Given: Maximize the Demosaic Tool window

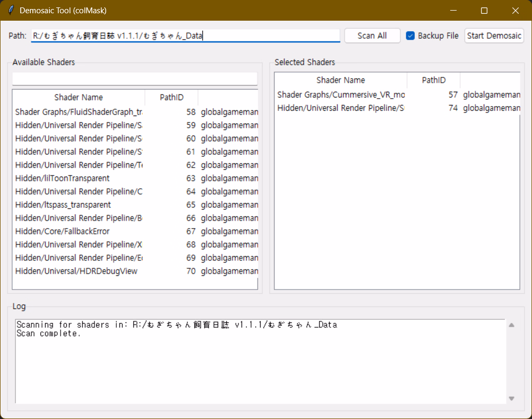Looking at the screenshot, I should [x=484, y=11].
